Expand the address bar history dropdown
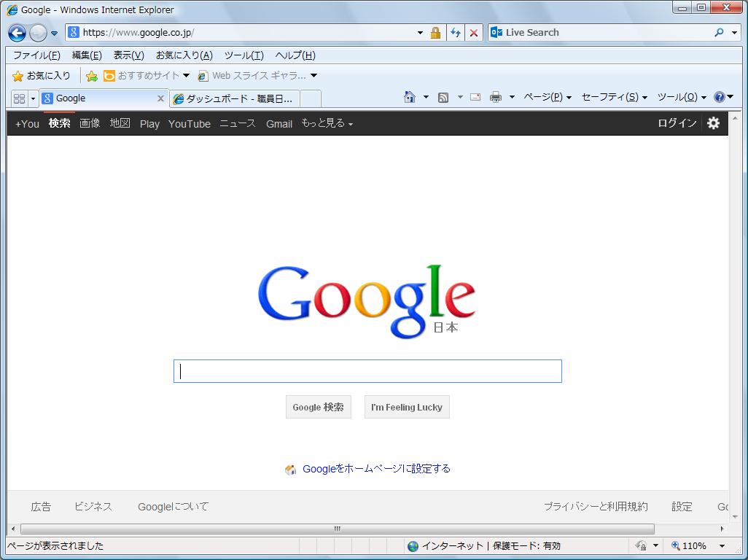This screenshot has height=560, width=748. 420,32
